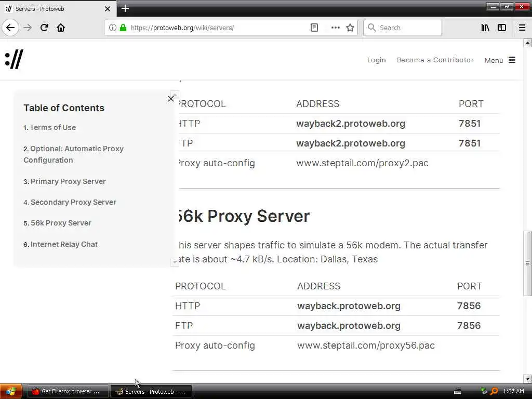
Task: Click the page scrollbar down arrow
Action: 527,379
